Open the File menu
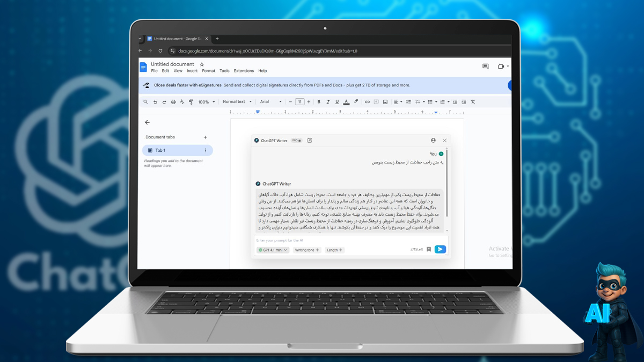The width and height of the screenshot is (644, 362). pyautogui.click(x=155, y=71)
